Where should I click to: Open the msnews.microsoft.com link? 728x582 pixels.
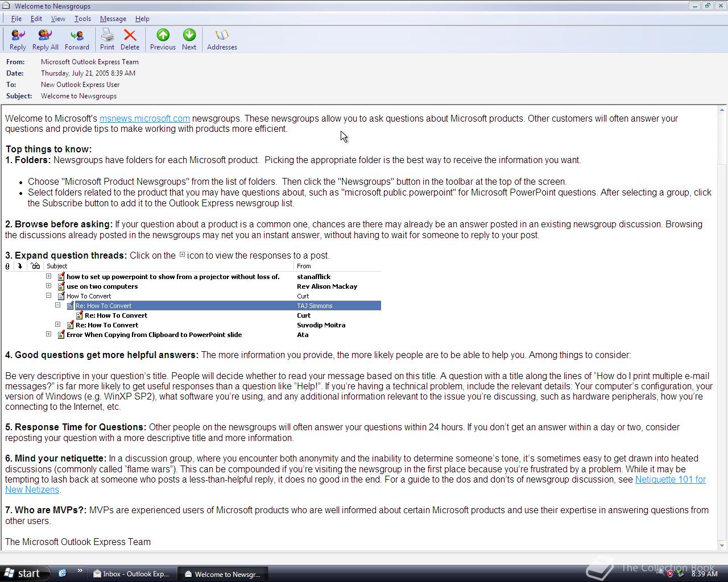coord(144,118)
